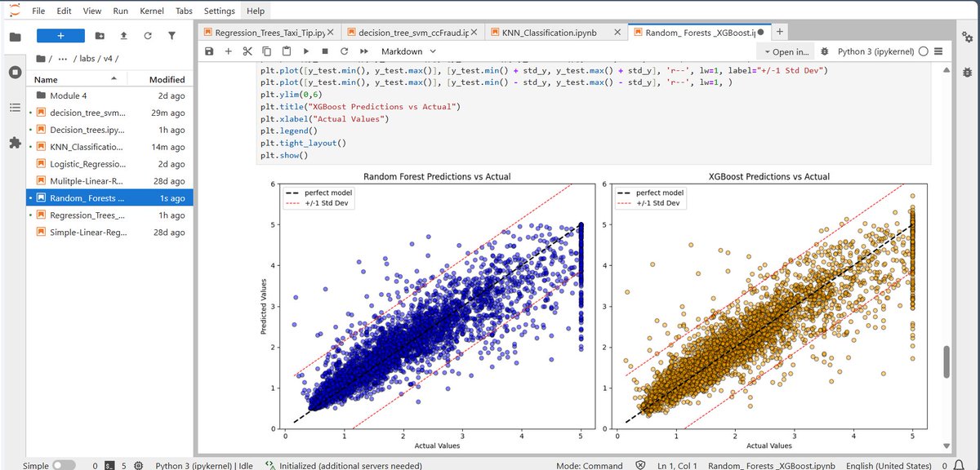Open the View menu
This screenshot has height=470, width=980.
92,11
